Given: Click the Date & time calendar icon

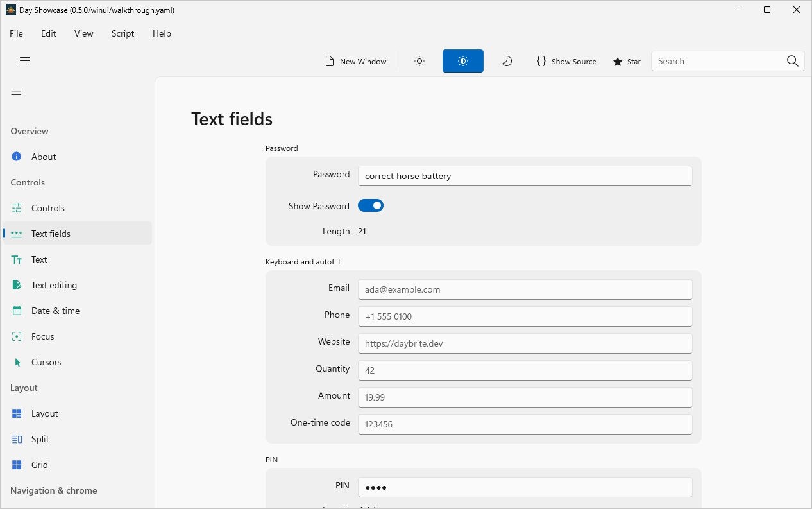Looking at the screenshot, I should click(17, 311).
